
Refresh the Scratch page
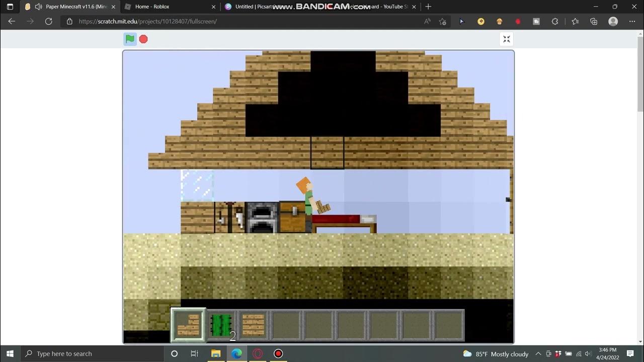[x=49, y=22]
